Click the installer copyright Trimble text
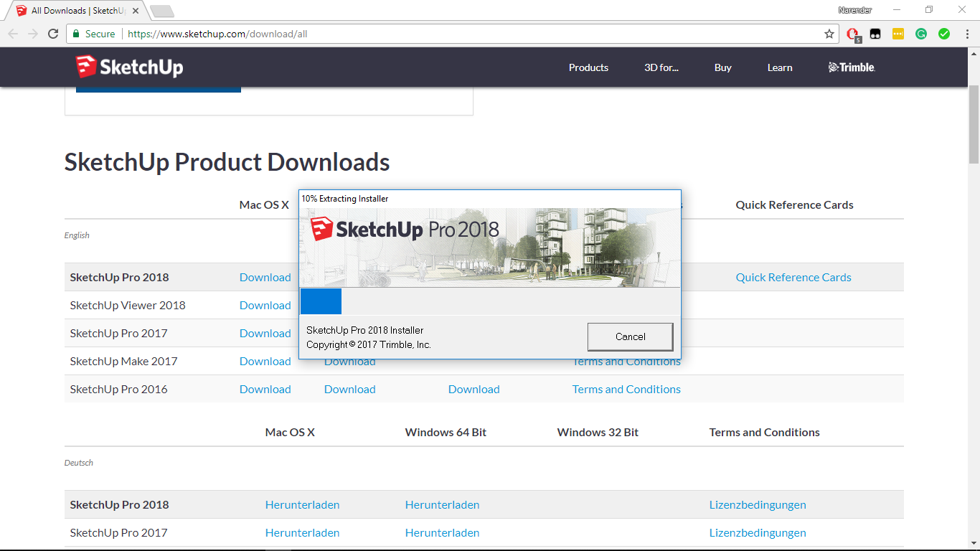 point(369,344)
